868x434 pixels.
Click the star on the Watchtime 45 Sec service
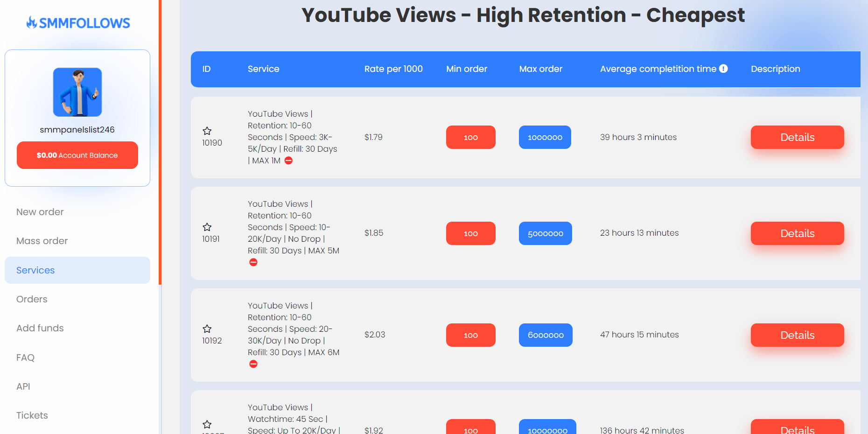207,424
